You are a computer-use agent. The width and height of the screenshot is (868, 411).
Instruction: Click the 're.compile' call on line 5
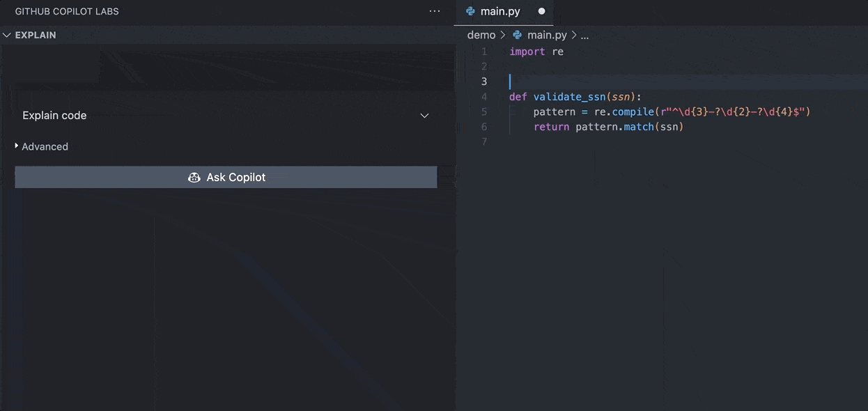[623, 111]
